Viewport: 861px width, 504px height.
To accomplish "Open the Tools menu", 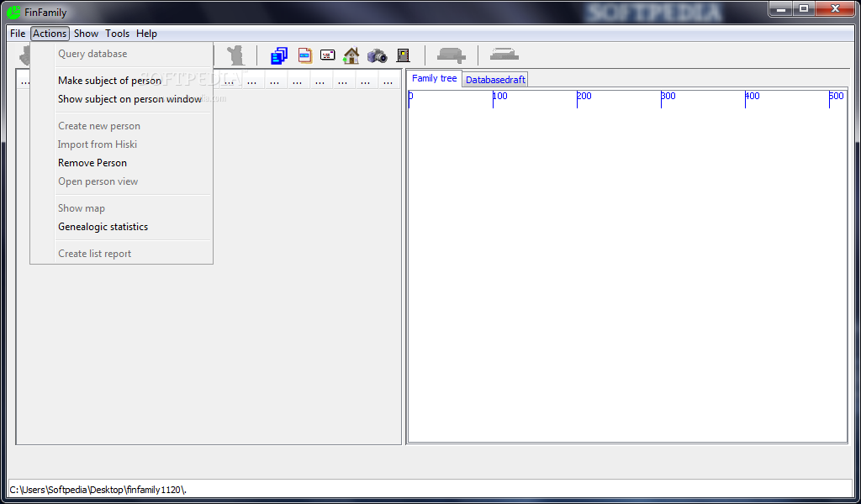I will tap(118, 34).
